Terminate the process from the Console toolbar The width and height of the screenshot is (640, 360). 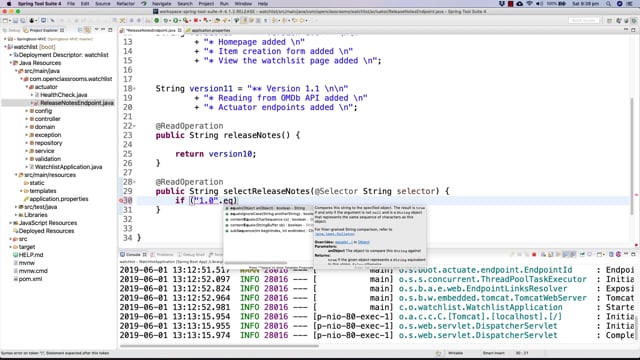click(534, 254)
